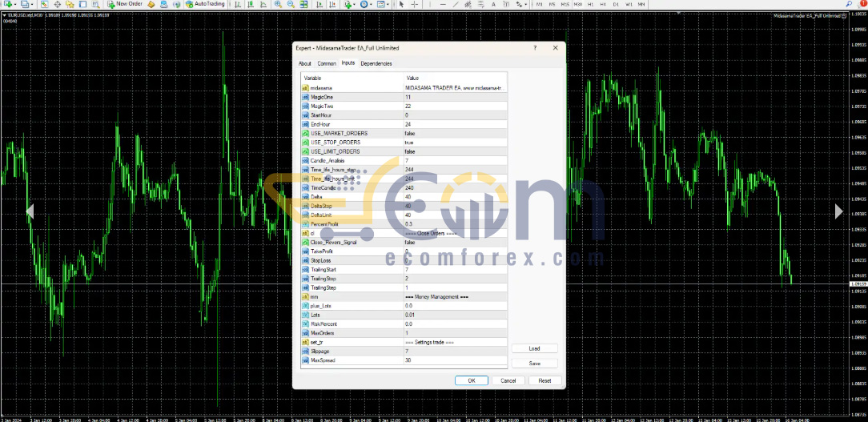
Task: Open the Templates icon
Action: [x=381, y=4]
